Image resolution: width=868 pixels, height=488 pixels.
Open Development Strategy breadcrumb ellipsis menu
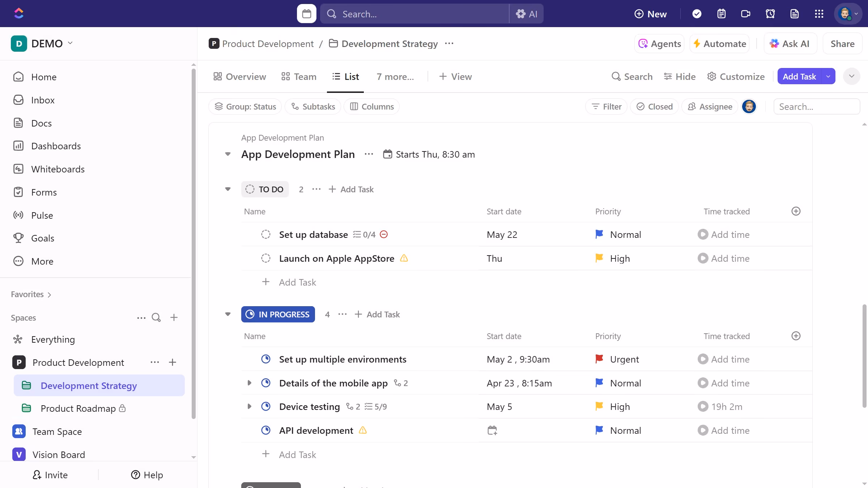click(449, 43)
